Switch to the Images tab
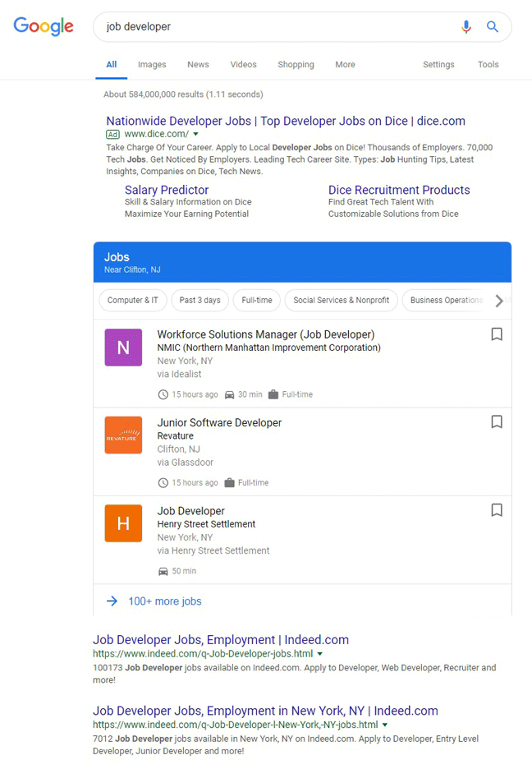Image resolution: width=532 pixels, height=769 pixels. tap(152, 64)
